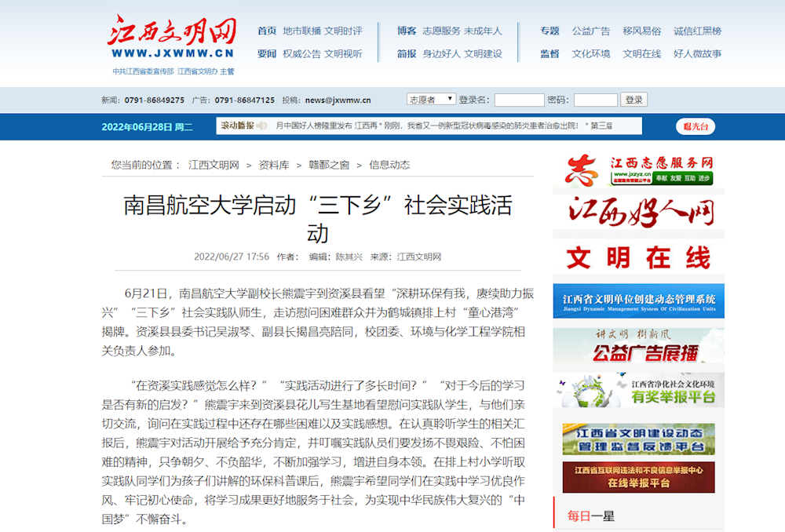Open the 有奖举报平台 banner
Viewport: 785px width, 532px height.
pos(638,390)
